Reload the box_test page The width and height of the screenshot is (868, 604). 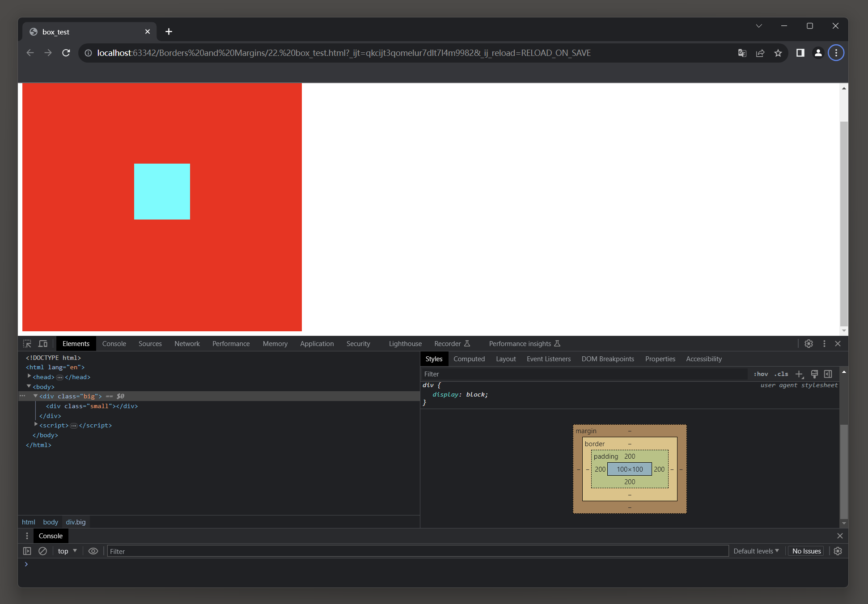66,53
